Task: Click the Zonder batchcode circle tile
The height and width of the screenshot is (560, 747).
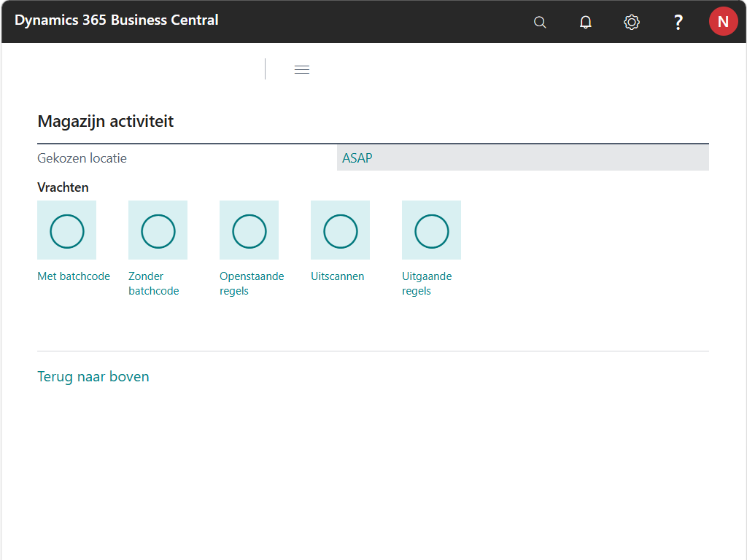Action: pyautogui.click(x=158, y=230)
